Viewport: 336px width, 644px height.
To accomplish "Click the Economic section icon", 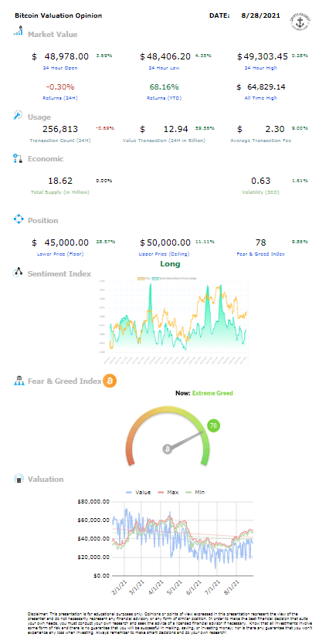I will 18,159.
